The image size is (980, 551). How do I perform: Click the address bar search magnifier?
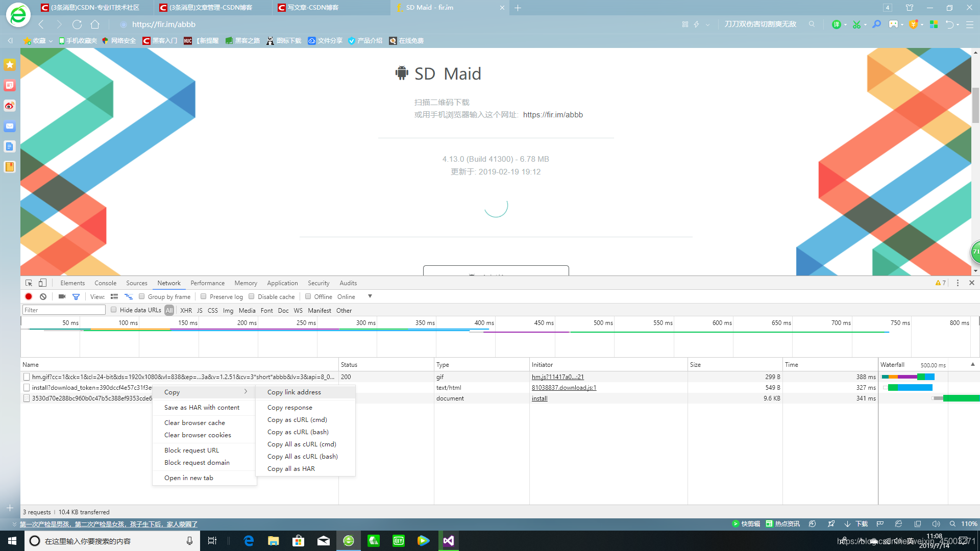812,24
